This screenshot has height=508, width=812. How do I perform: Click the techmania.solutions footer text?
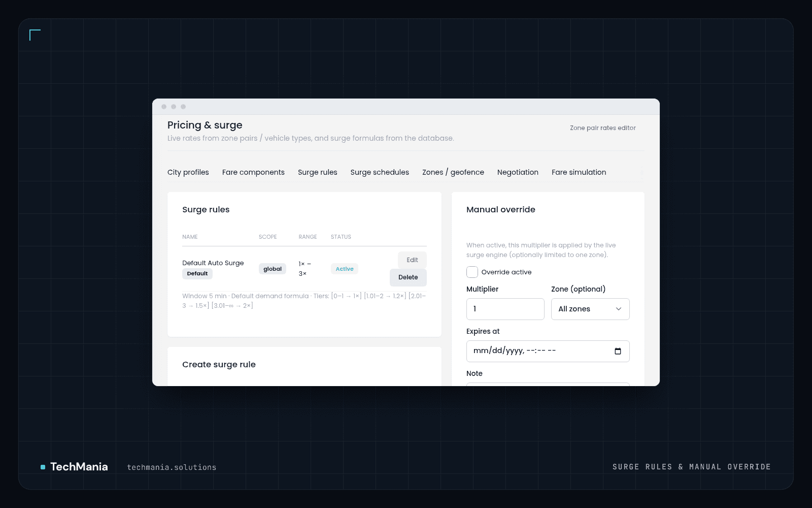172,467
